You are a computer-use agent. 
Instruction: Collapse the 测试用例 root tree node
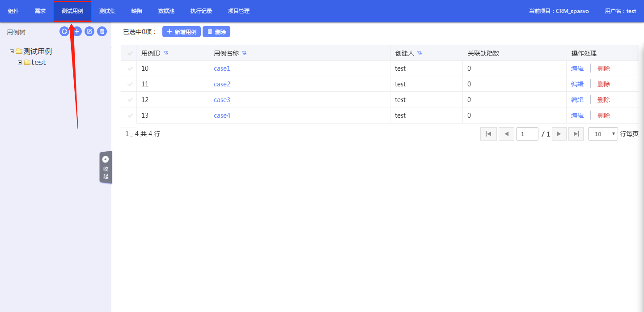click(12, 51)
